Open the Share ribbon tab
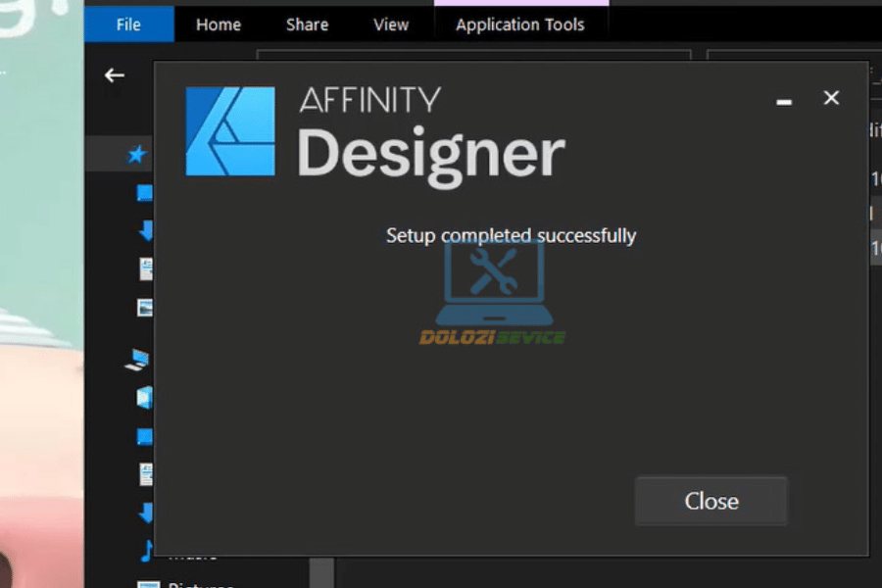Image resolution: width=882 pixels, height=588 pixels. (307, 24)
